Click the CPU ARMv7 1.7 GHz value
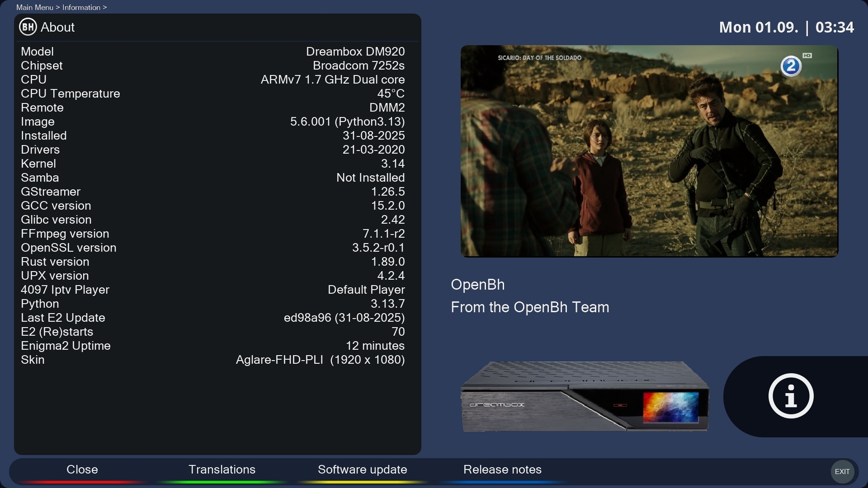Image resolution: width=868 pixels, height=488 pixels. tap(333, 80)
